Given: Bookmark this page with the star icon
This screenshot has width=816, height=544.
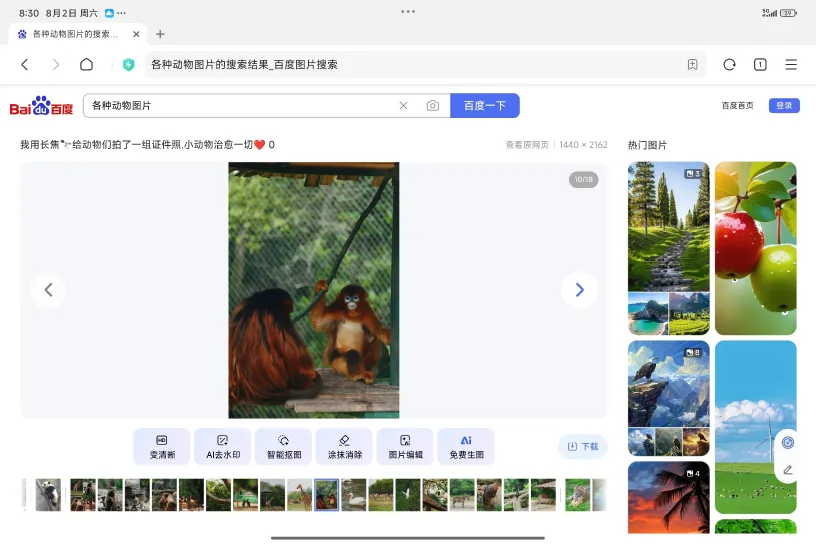Looking at the screenshot, I should tap(692, 65).
